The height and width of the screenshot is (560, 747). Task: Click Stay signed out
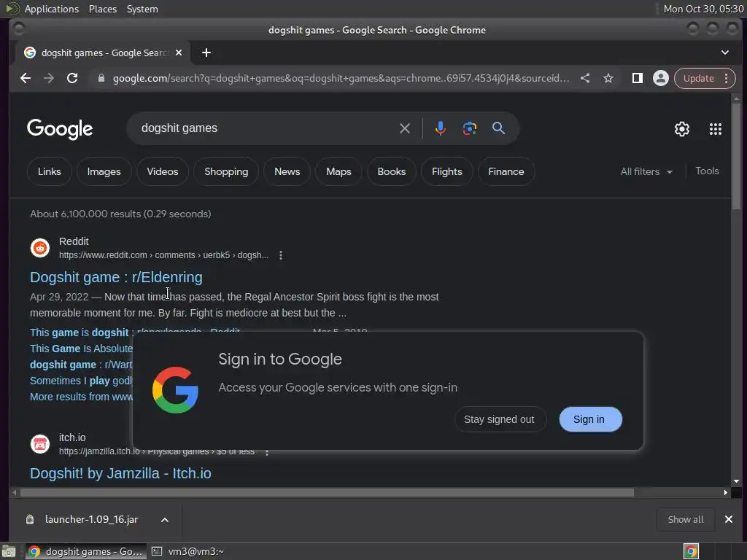pyautogui.click(x=499, y=419)
